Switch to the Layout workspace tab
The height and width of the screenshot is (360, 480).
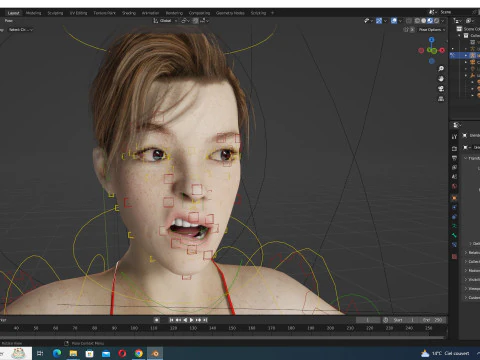click(13, 13)
